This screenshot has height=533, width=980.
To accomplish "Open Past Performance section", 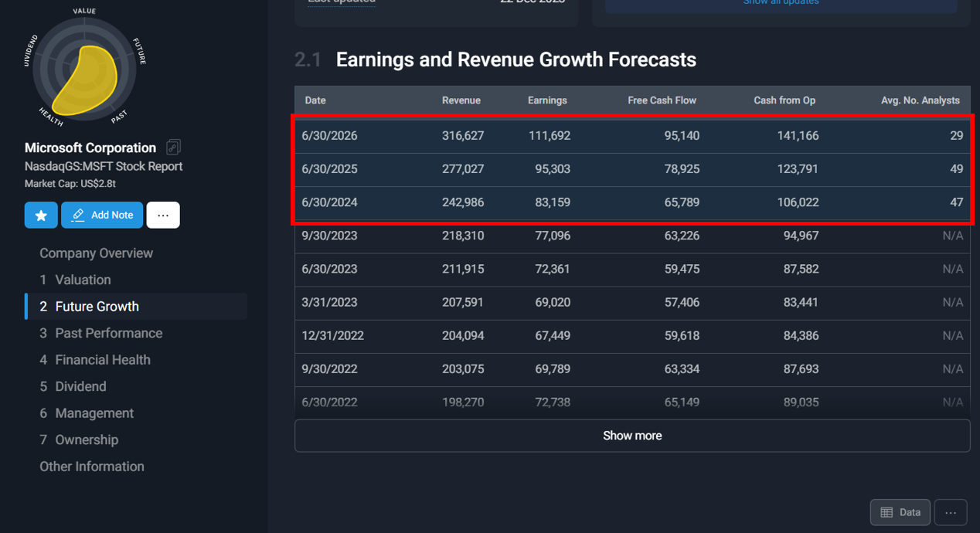I will click(108, 333).
